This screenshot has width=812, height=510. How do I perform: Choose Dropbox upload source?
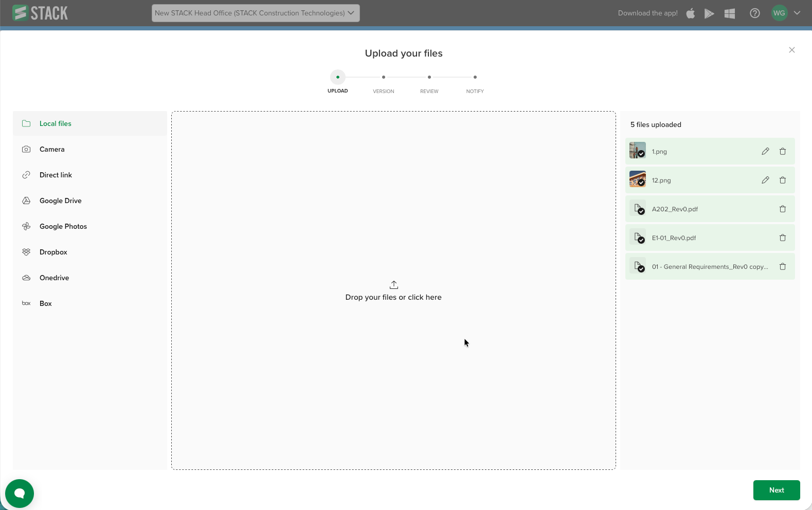(53, 252)
